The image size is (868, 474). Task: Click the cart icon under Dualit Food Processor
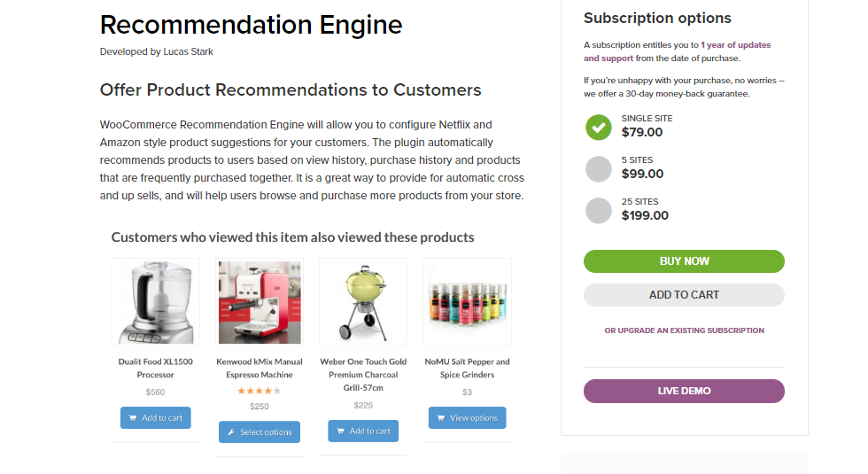coord(133,418)
